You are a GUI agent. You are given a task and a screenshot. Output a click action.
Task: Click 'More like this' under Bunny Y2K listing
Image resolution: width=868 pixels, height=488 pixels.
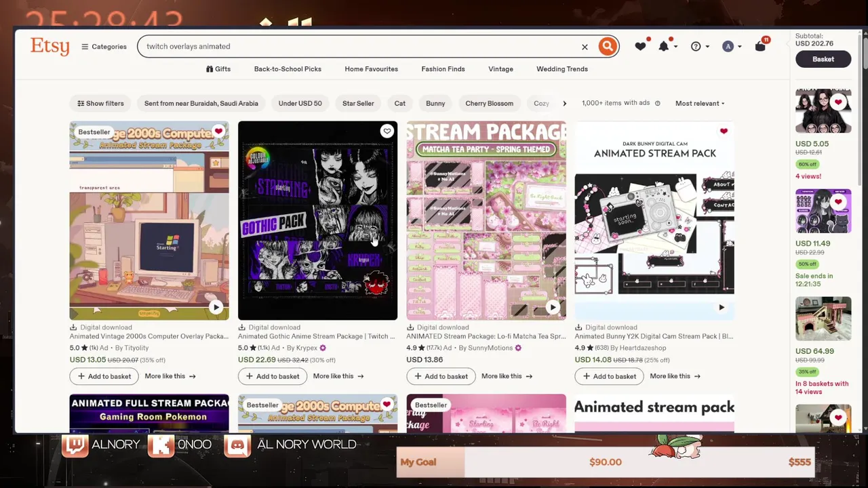[x=675, y=376]
